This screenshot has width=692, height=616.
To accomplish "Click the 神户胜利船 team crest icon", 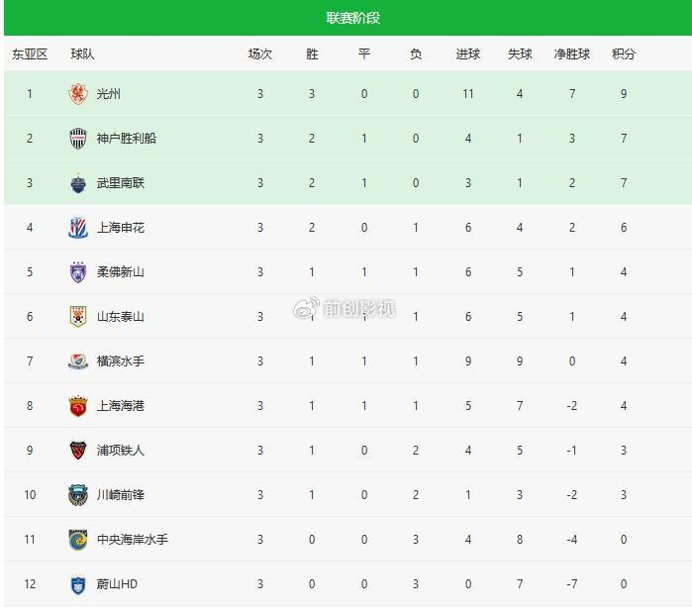I will [78, 139].
